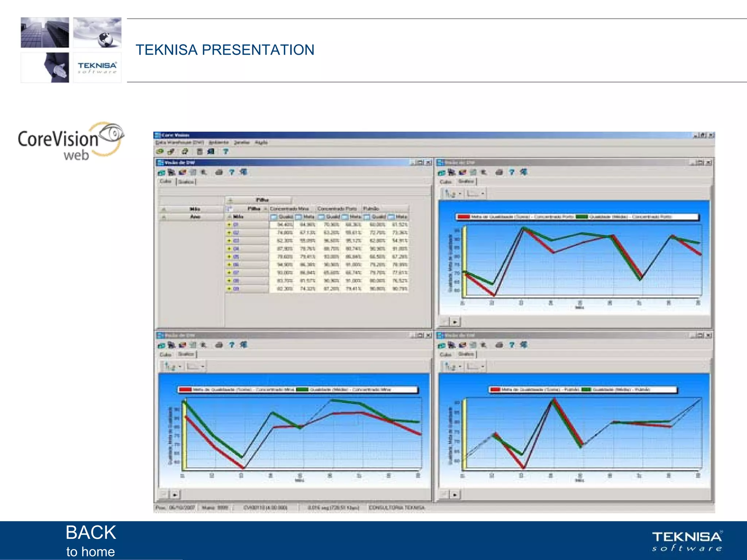Click next arrow button below Pulmão chart
747x560 pixels.
coord(455,495)
